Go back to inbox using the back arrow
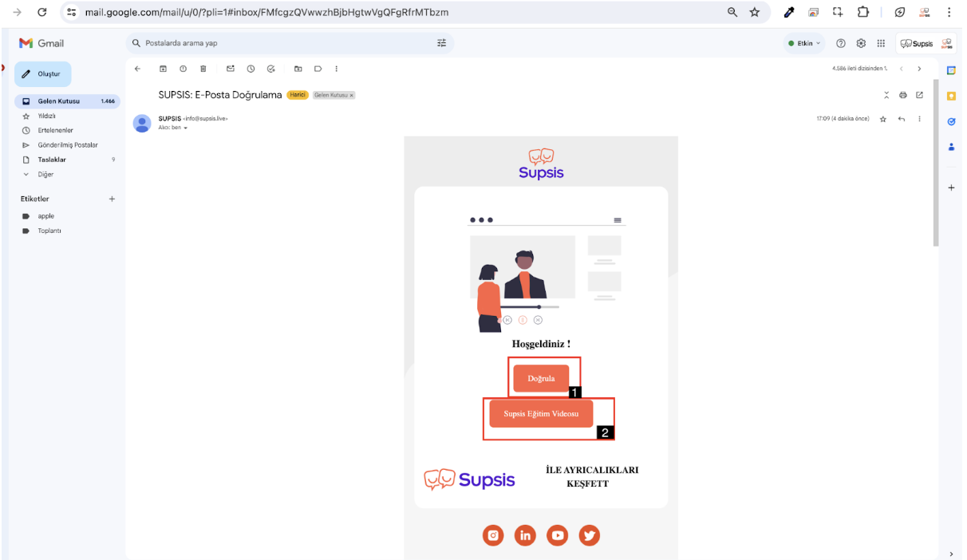Image resolution: width=967 pixels, height=560 pixels. click(137, 69)
